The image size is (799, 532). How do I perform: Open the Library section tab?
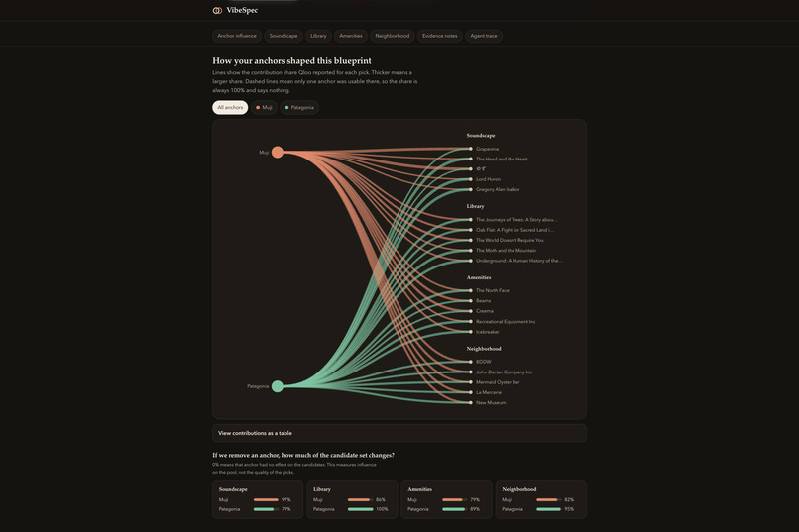(318, 36)
